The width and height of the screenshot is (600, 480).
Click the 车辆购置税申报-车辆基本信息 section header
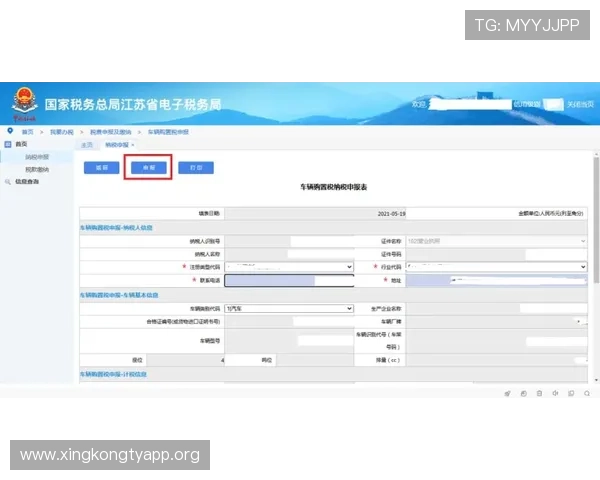(119, 295)
